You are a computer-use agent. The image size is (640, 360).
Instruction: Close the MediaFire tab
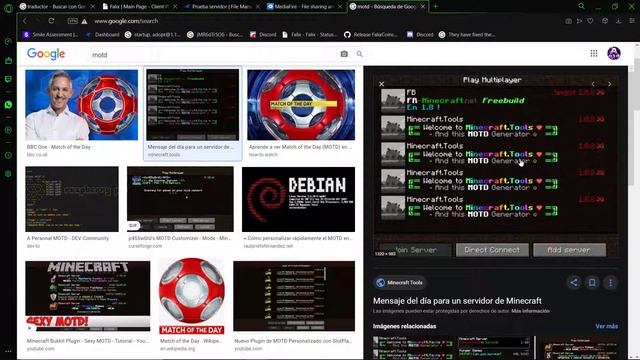(x=340, y=7)
